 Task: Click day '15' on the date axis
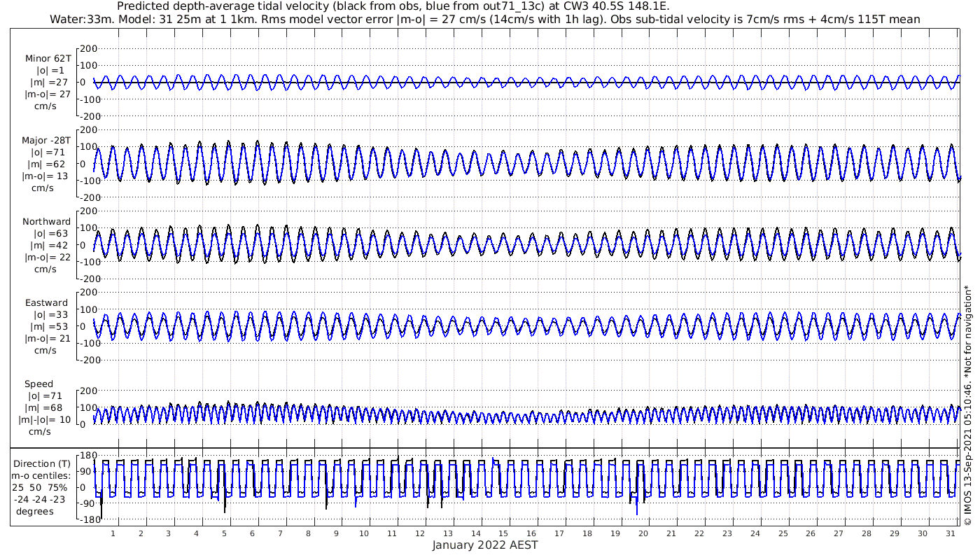[x=503, y=533]
